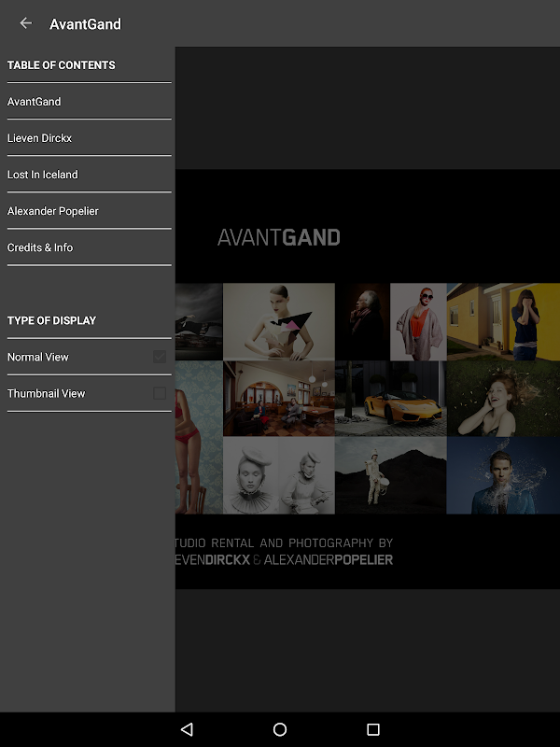
Task: Tap the back arrow next to AvantGand
Action: pos(26,22)
